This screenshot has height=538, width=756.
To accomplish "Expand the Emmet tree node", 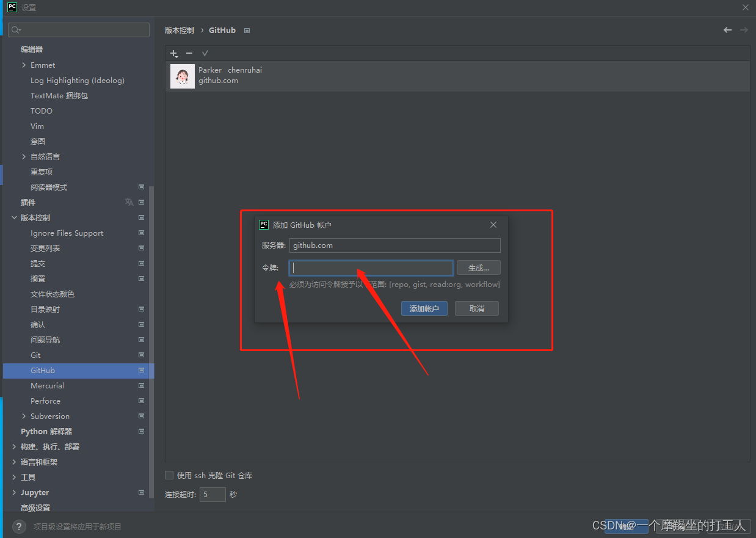I will point(24,65).
